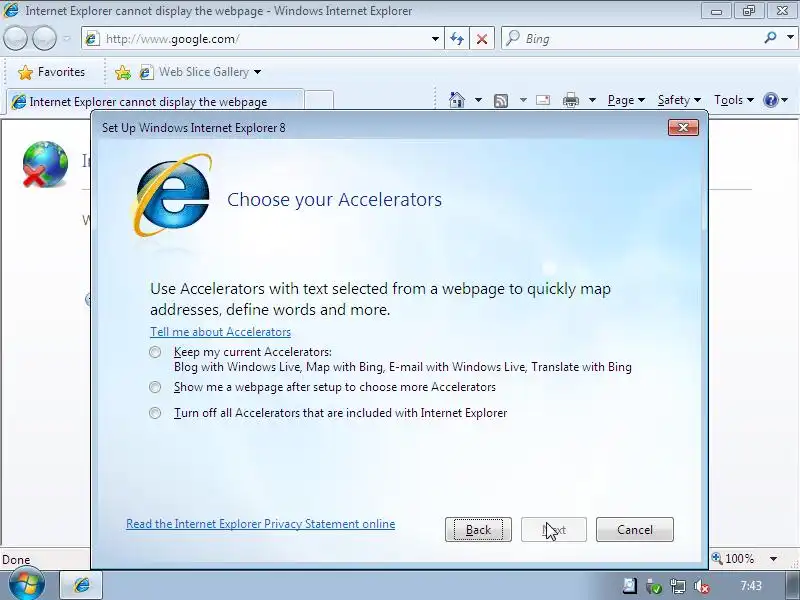Image resolution: width=800 pixels, height=600 pixels.
Task: Open Tell me about Accelerators link
Action: click(220, 332)
